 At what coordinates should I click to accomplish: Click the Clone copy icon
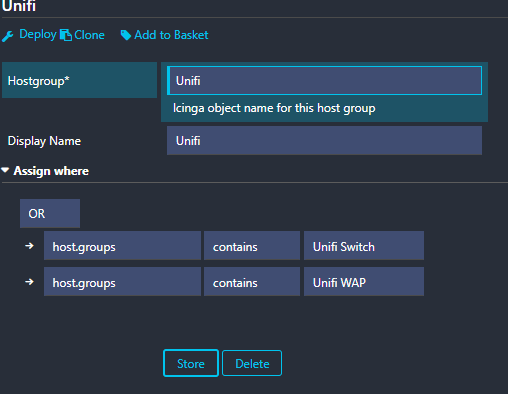[x=66, y=35]
